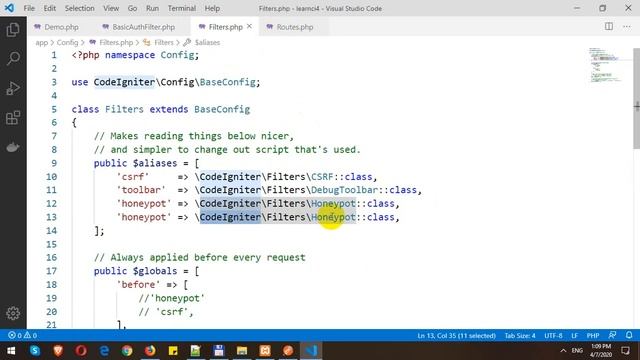640x360 pixels.
Task: Expand the 'Filters.php' breadcrumb segment
Action: point(116,42)
